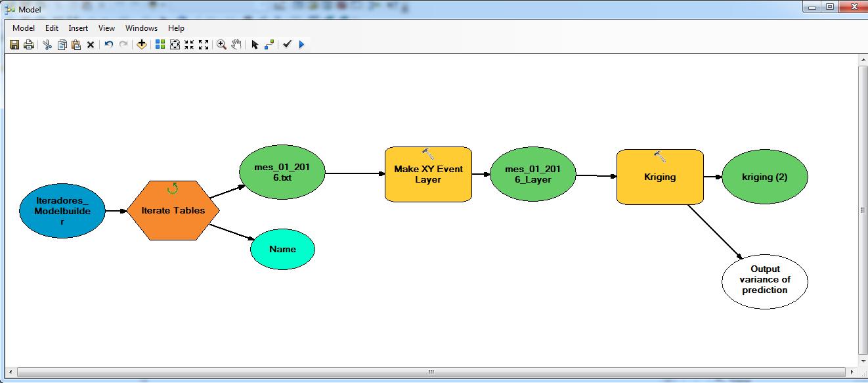Click the Auto Layout grid icon

[x=160, y=45]
